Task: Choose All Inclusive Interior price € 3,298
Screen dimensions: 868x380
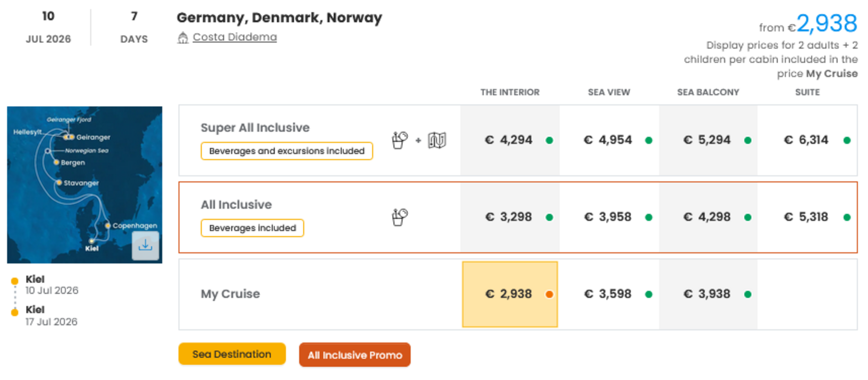Action: click(x=509, y=217)
